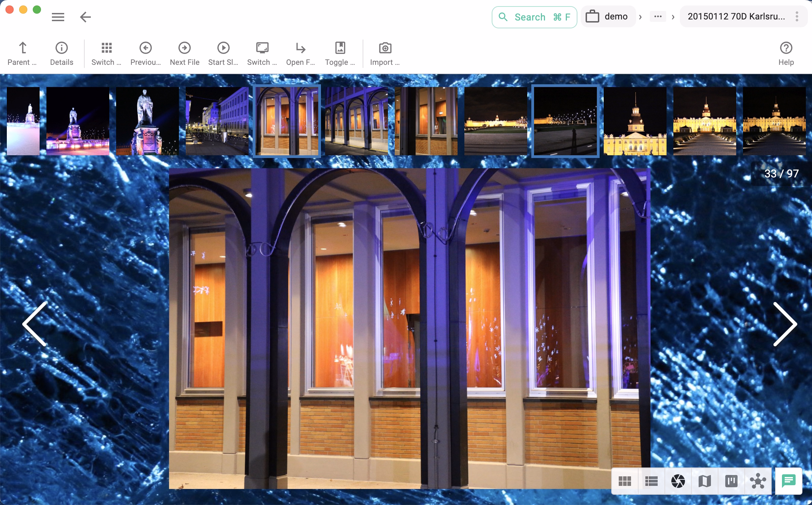Click the Search field
812x505 pixels.
pyautogui.click(x=534, y=17)
